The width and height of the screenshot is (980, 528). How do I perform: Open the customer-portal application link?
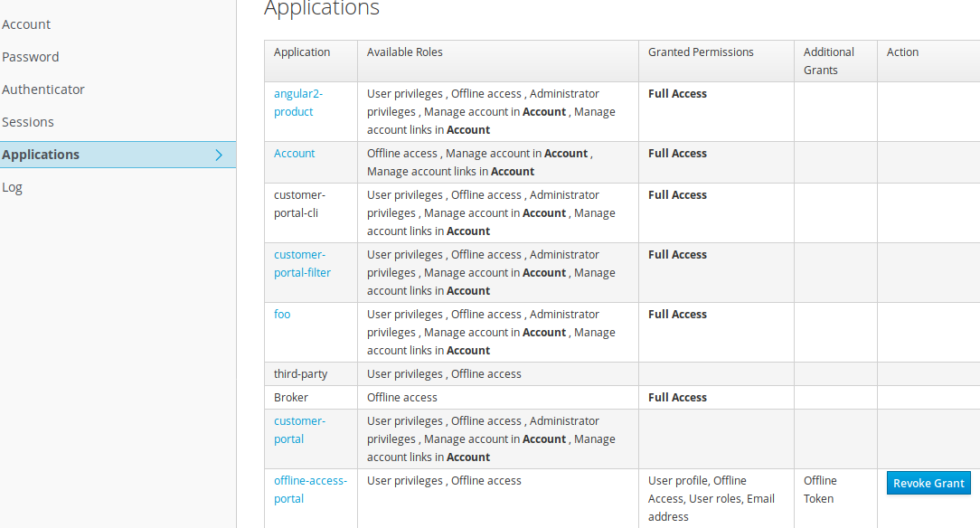coord(299,430)
